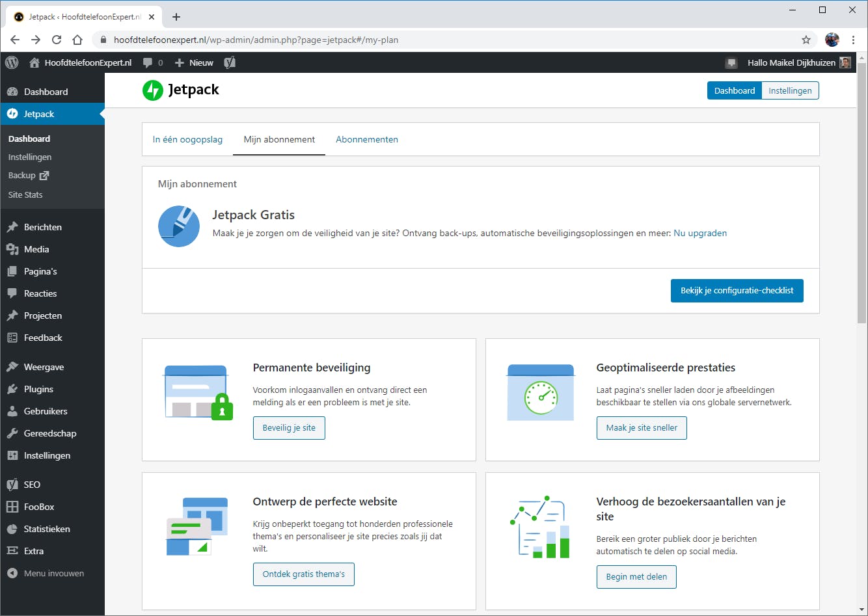The image size is (868, 616).
Task: Click the Yoast SEO icon in admin bar
Action: [x=230, y=62]
